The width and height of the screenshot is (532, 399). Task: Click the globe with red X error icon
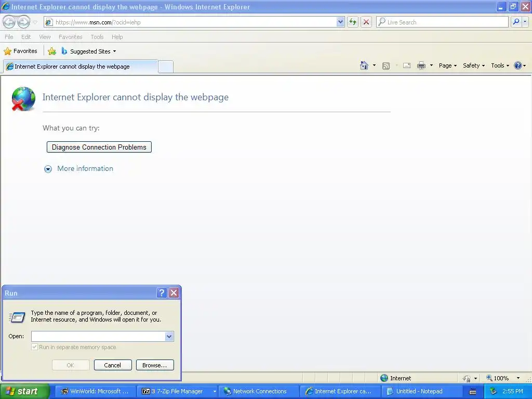[x=23, y=99]
